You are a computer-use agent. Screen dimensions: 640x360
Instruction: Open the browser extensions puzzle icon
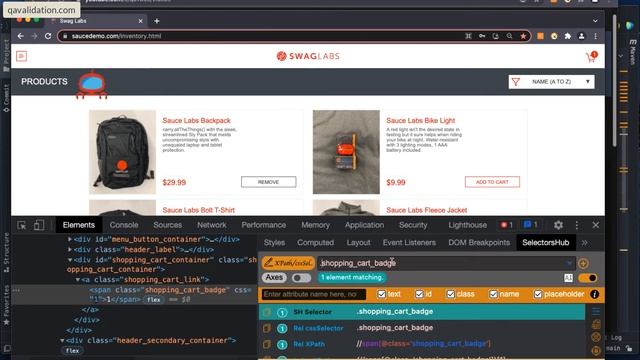pyautogui.click(x=567, y=36)
